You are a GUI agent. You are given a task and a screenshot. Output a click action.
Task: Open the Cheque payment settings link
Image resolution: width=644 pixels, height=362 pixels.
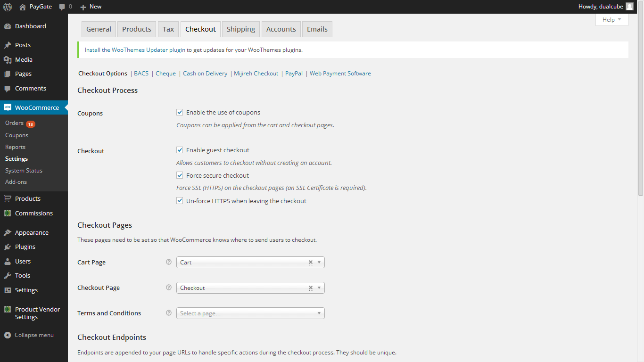tap(165, 74)
